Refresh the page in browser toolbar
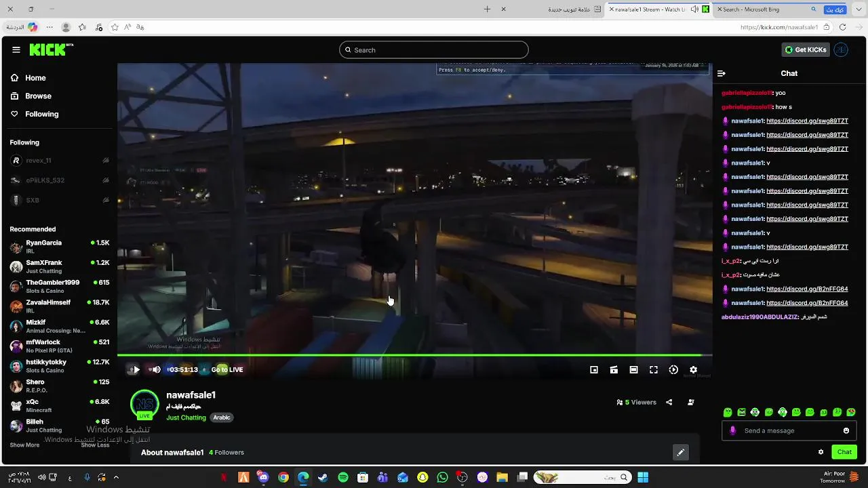The height and width of the screenshot is (488, 868). click(842, 27)
